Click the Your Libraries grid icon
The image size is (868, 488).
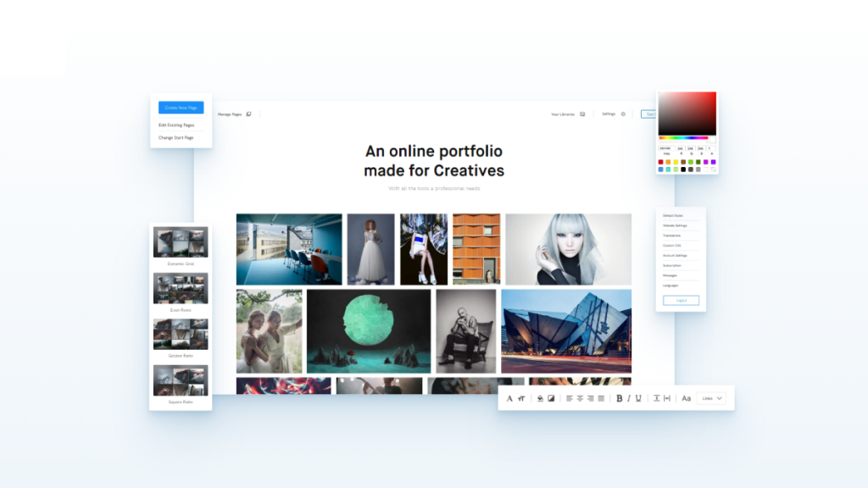tap(582, 114)
